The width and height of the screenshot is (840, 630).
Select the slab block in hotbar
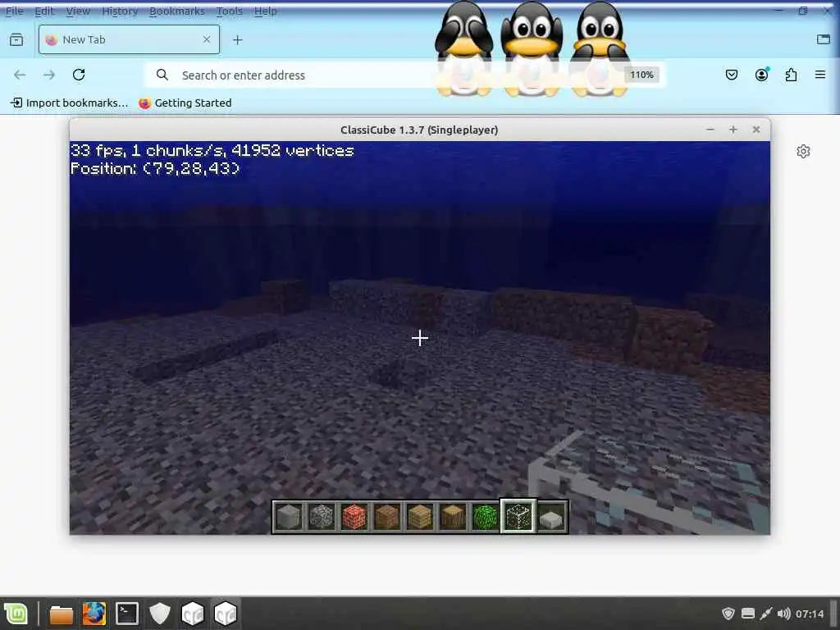(x=551, y=517)
